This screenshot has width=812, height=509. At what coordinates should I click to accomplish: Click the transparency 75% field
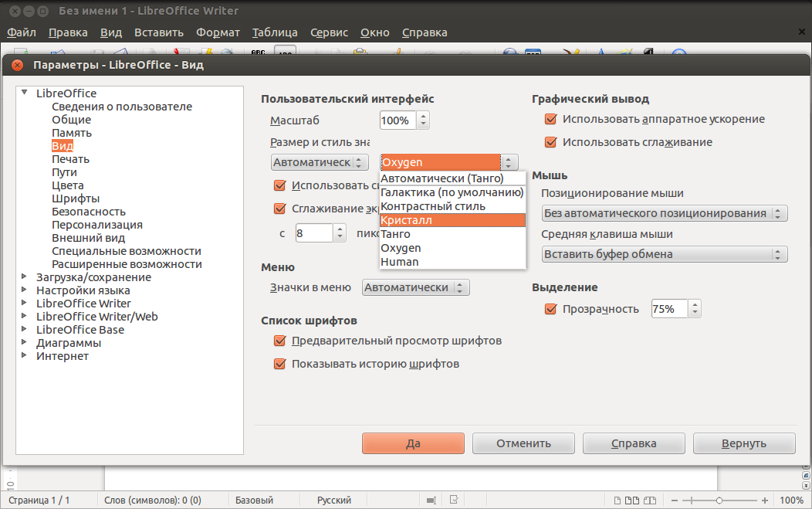coord(669,309)
